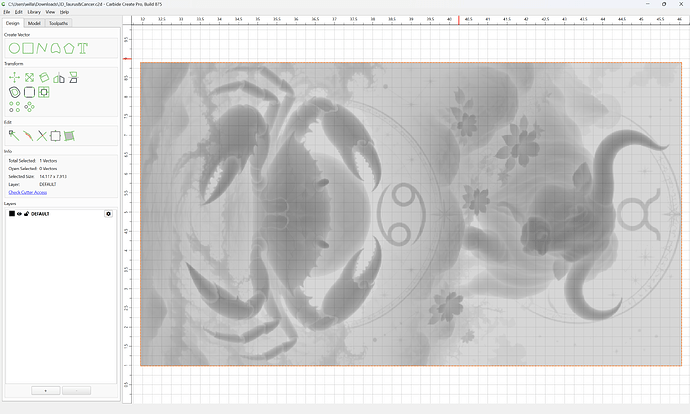
Task: Toggle DEFAULT layer lock
Action: tap(26, 214)
